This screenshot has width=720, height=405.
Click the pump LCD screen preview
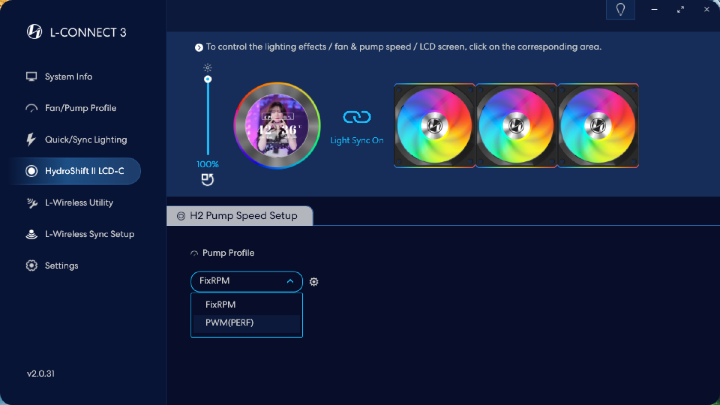277,125
